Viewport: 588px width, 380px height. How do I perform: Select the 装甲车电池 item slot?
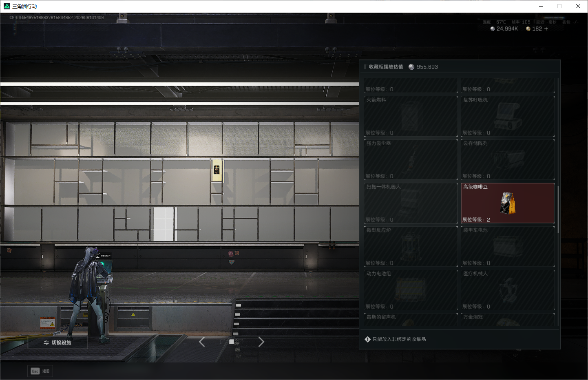pos(508,246)
